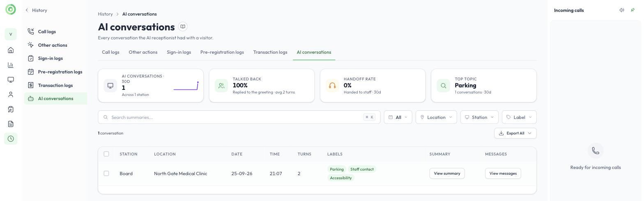
Task: Click the conversations sparkline chart
Action: pos(186,86)
